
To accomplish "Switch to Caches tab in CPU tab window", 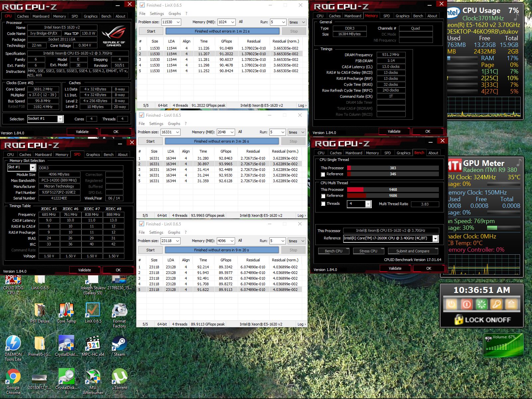I will [x=23, y=16].
